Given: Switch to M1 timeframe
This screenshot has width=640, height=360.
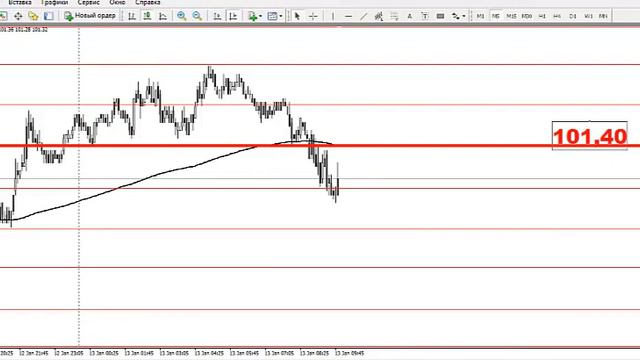Looking at the screenshot, I should pyautogui.click(x=480, y=16).
